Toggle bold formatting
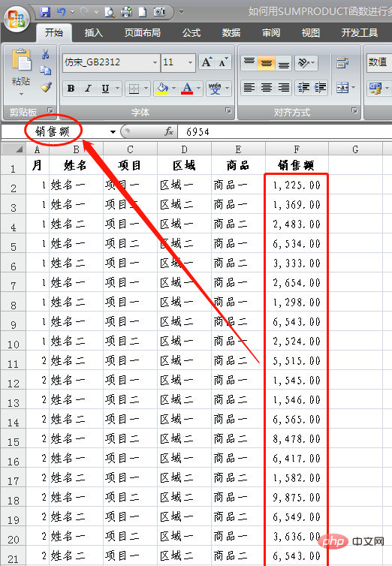The image size is (392, 566). (71, 88)
